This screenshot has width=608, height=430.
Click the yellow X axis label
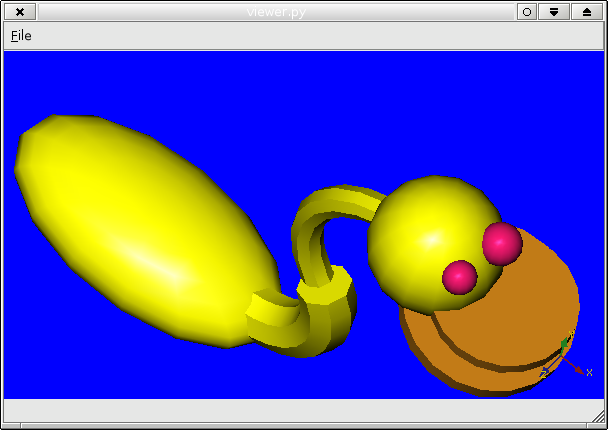click(589, 372)
